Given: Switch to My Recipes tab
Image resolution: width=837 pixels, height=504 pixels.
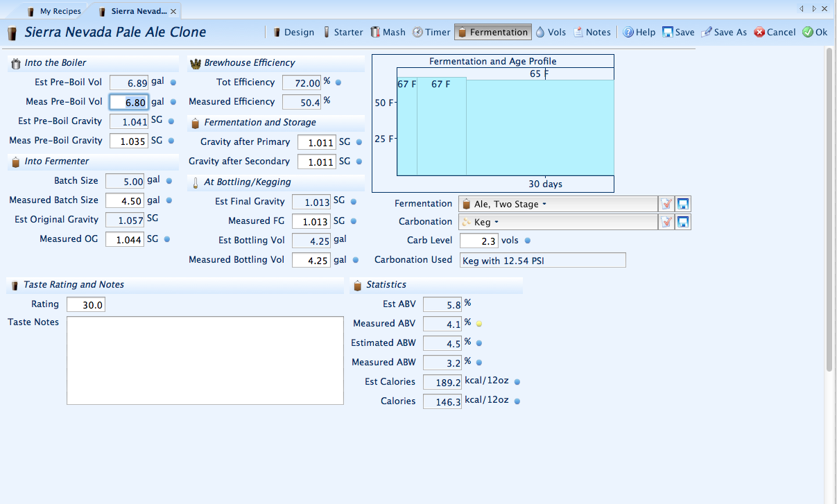Looking at the screenshot, I should click(53, 11).
